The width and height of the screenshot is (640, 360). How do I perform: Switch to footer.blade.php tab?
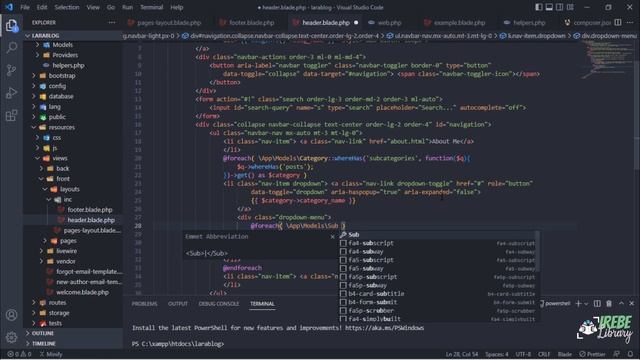click(251, 22)
